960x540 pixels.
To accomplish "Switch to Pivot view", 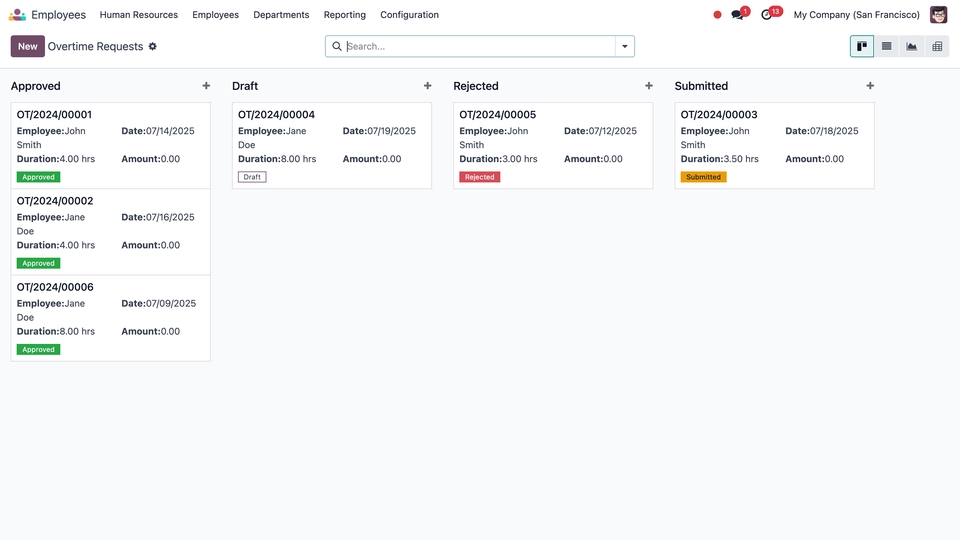I will 937,47.
